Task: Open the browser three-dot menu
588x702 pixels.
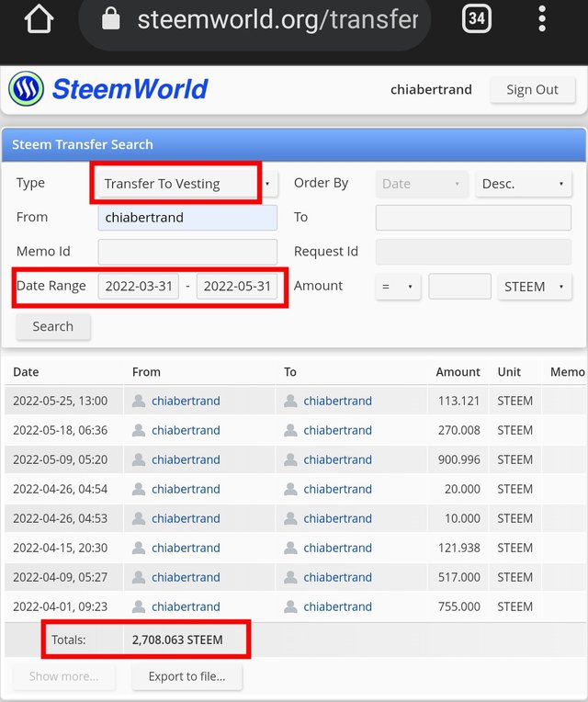Action: pos(542,18)
